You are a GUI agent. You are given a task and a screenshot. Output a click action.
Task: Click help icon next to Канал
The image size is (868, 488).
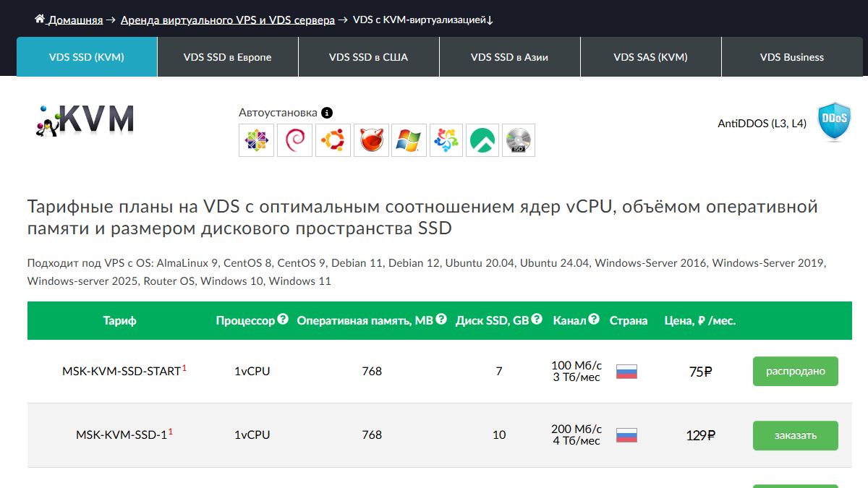pyautogui.click(x=594, y=319)
